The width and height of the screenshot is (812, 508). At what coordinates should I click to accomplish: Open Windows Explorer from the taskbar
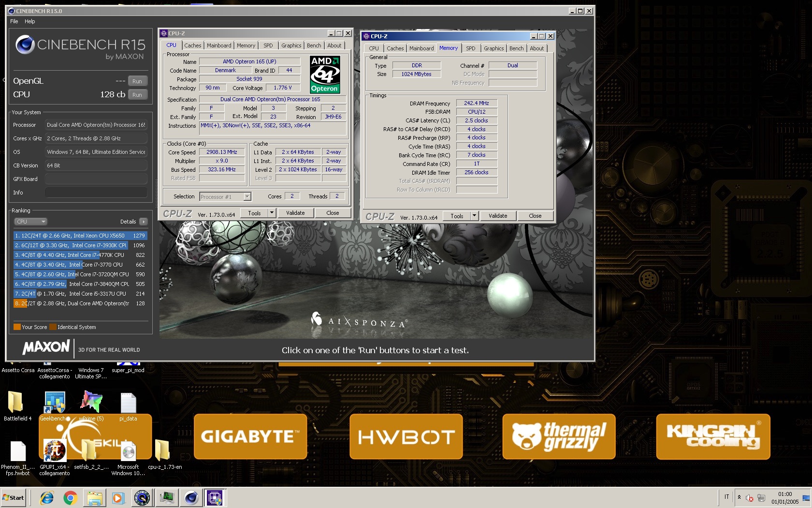(94, 498)
